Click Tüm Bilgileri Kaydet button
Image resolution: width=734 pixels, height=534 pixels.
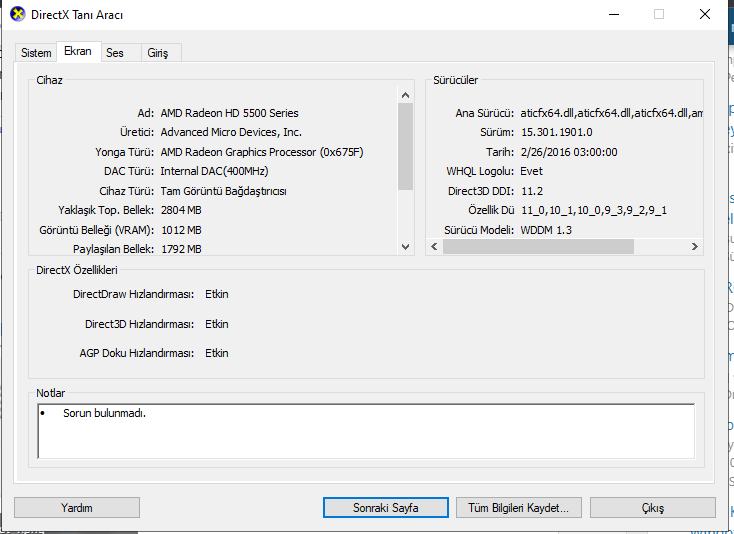pos(519,508)
